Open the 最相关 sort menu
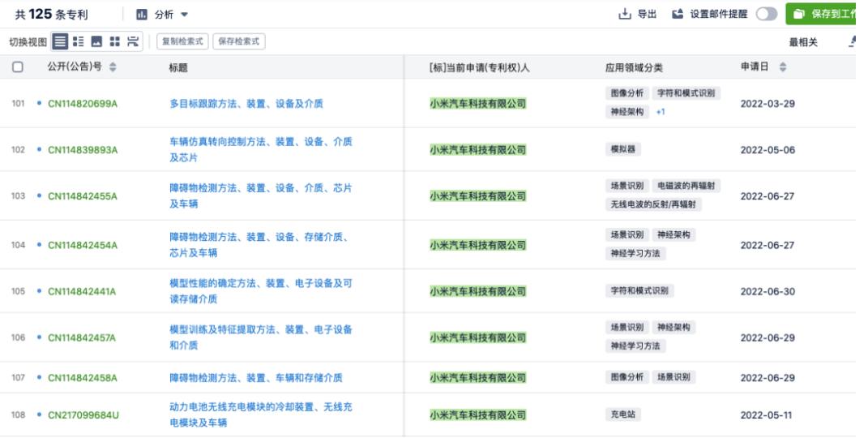Image resolution: width=868 pixels, height=438 pixels. (x=803, y=41)
